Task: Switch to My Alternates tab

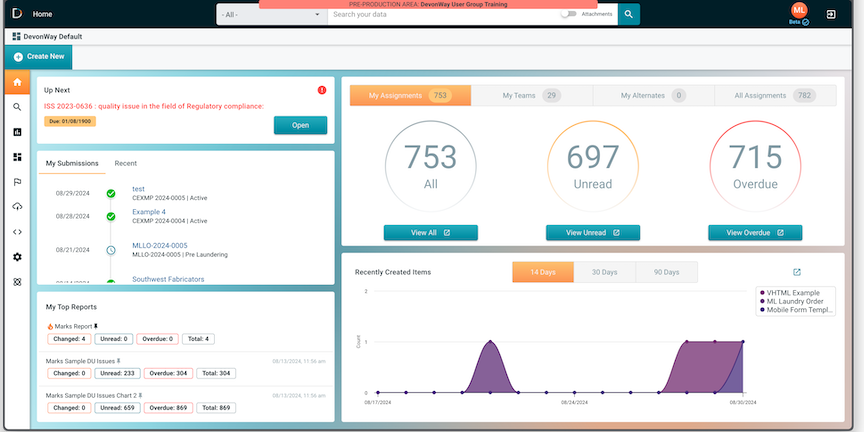Action: click(654, 95)
